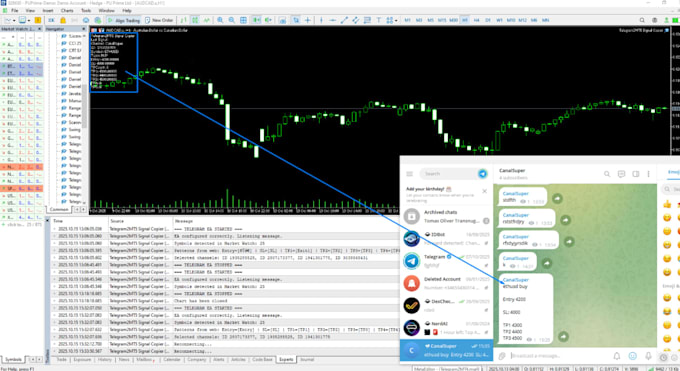Open the Emoji tab in Telegram panel
680x371 pixels.
coord(673,172)
